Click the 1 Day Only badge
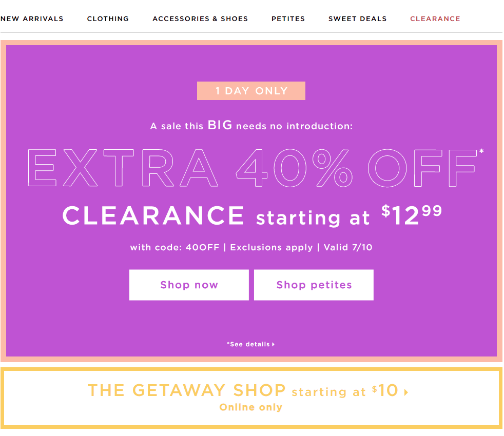504x436 pixels. click(251, 91)
